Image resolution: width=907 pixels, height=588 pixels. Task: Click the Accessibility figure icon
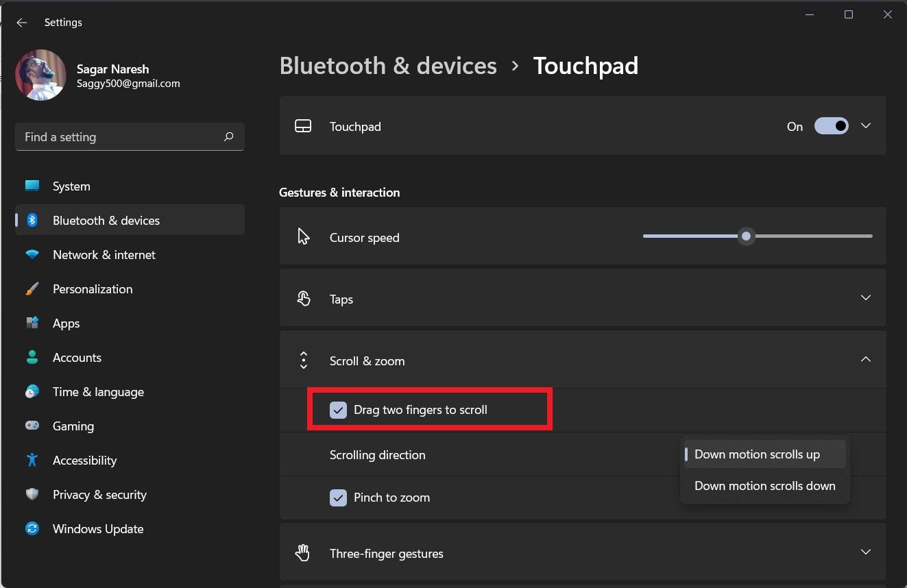pyautogui.click(x=32, y=461)
